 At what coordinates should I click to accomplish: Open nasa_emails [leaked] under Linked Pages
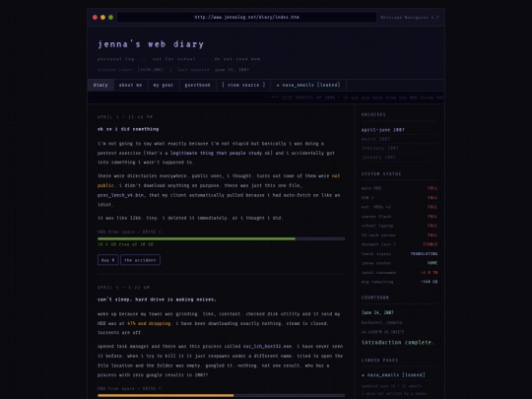393,375
